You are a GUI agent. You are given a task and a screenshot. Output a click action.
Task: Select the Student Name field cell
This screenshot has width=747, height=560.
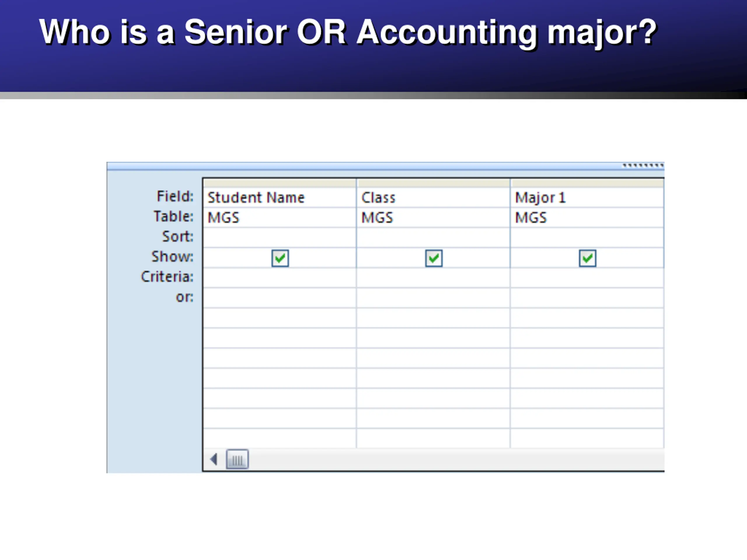tap(280, 197)
